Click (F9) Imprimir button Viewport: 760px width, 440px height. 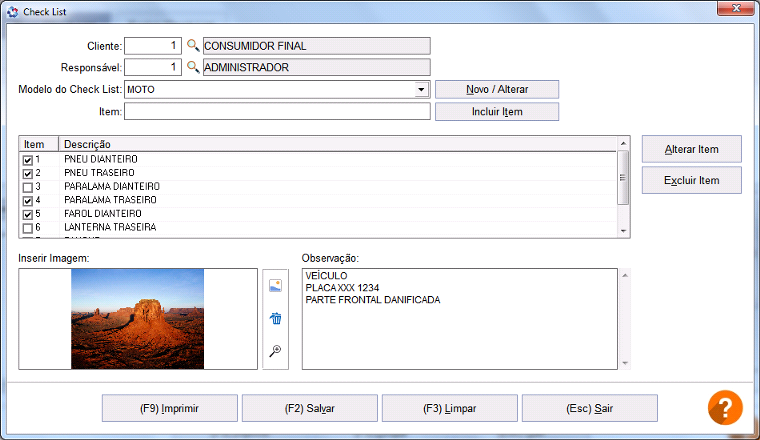170,409
